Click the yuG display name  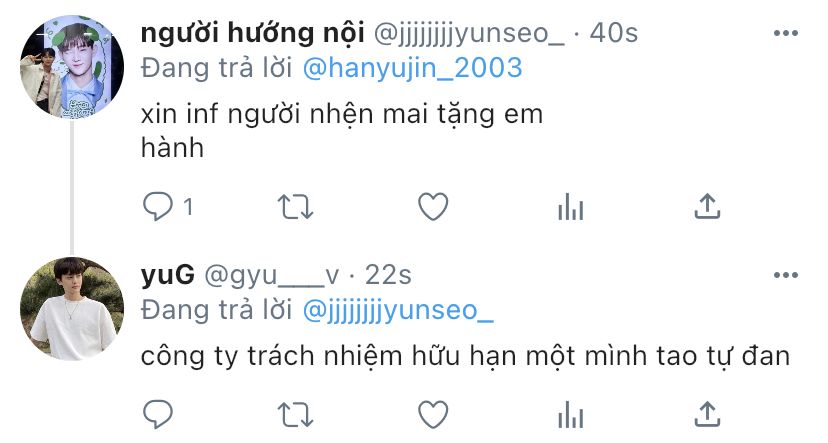[168, 275]
